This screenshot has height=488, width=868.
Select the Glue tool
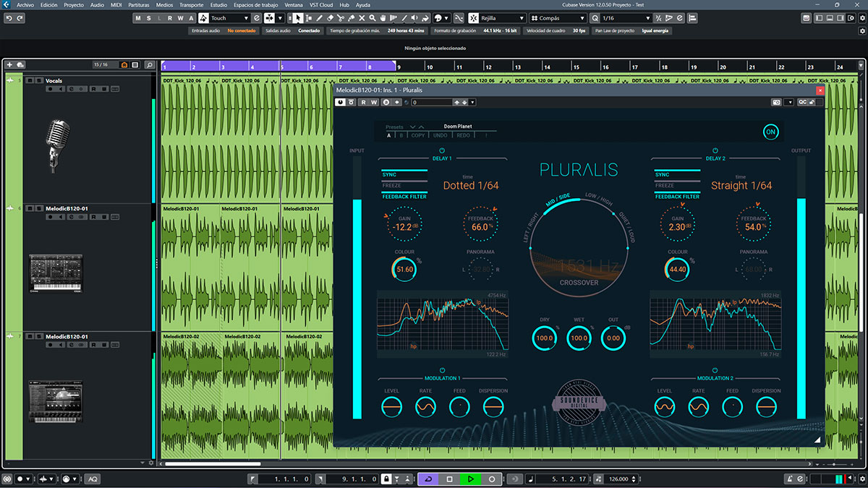[x=352, y=18]
